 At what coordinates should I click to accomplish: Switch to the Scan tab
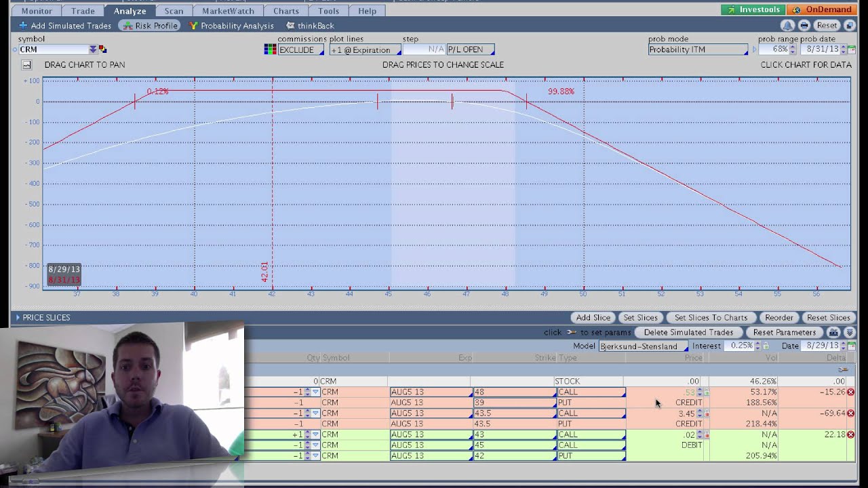click(x=174, y=11)
